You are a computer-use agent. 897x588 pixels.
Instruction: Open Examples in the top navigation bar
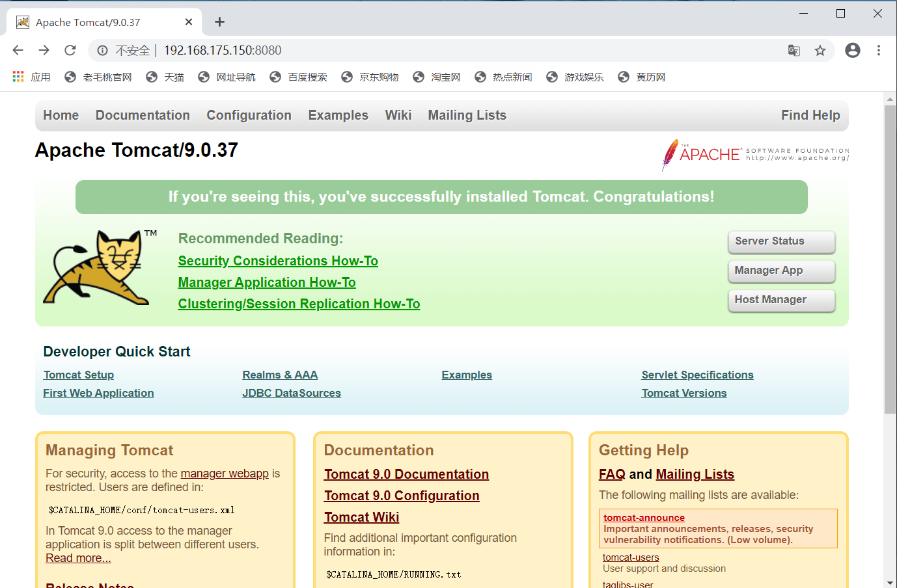point(338,115)
